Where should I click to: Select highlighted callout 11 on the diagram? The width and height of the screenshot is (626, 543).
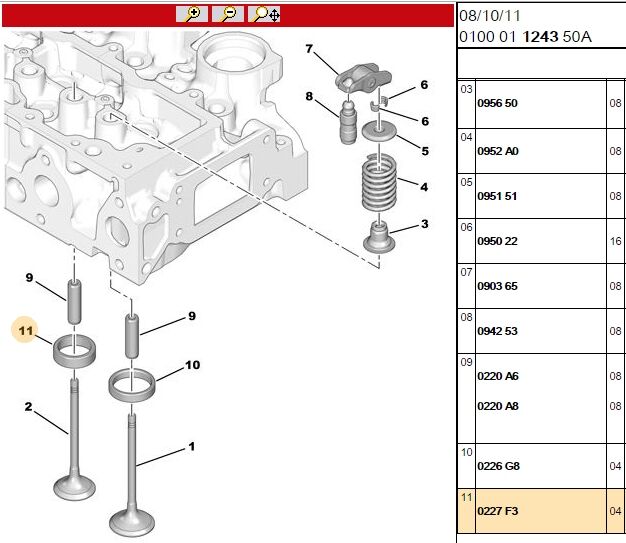(26, 328)
